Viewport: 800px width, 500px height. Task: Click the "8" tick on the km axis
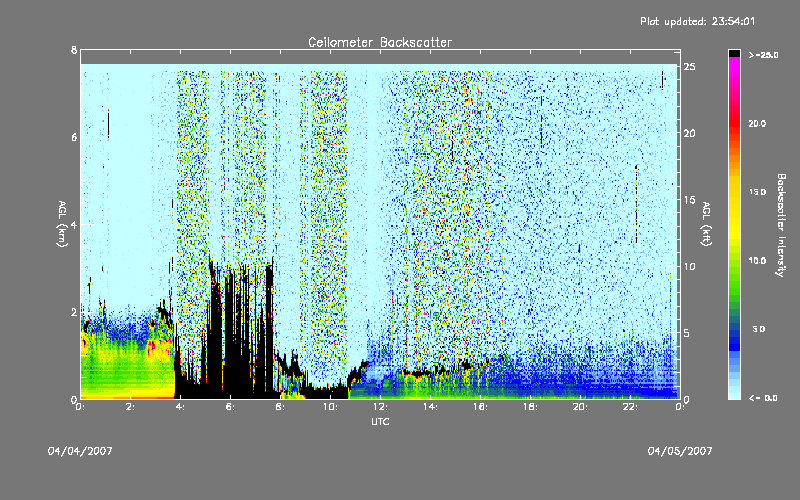(74, 50)
